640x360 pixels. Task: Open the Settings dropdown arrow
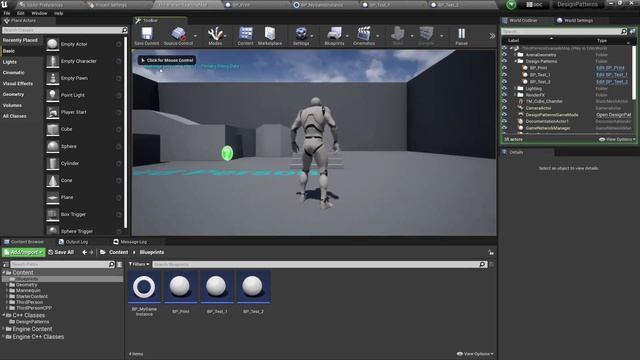click(312, 36)
